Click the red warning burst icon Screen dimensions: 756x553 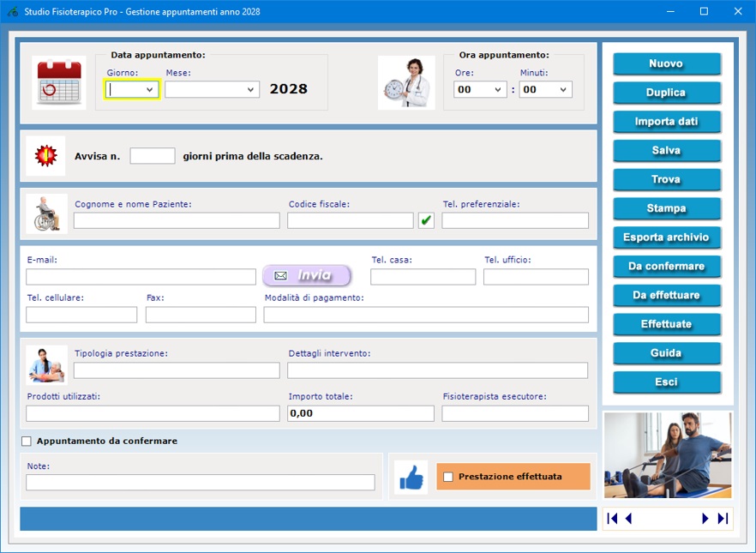pos(45,156)
